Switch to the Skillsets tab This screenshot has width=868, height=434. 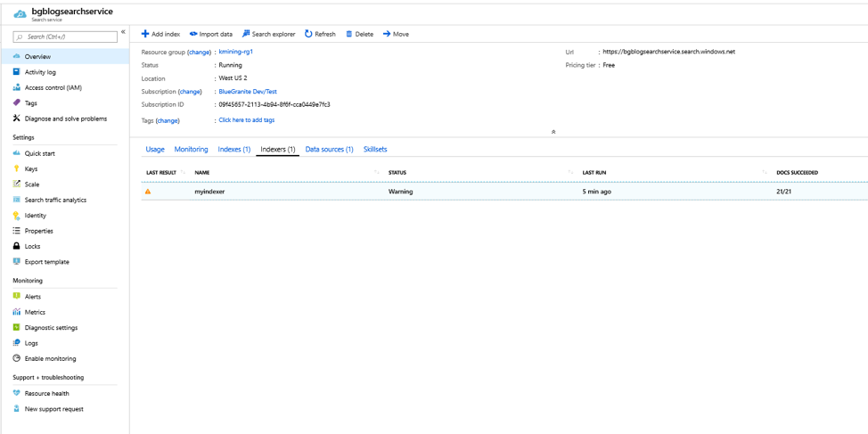click(x=375, y=150)
